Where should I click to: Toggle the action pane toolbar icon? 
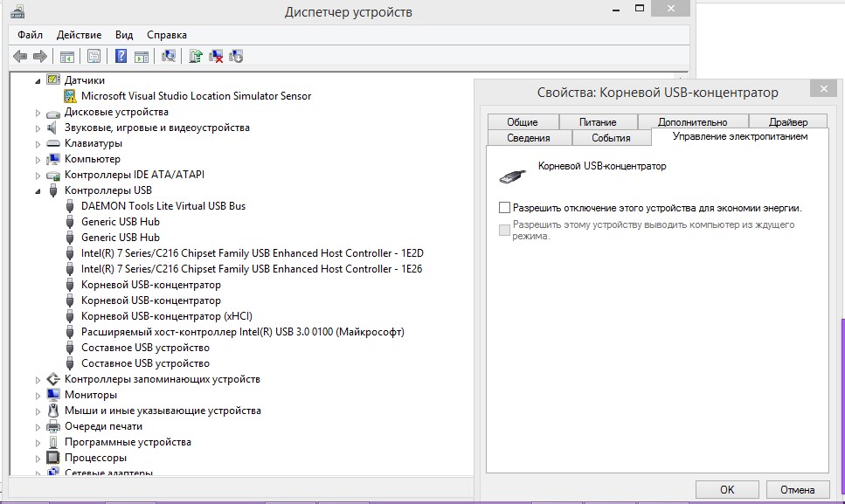[x=142, y=56]
